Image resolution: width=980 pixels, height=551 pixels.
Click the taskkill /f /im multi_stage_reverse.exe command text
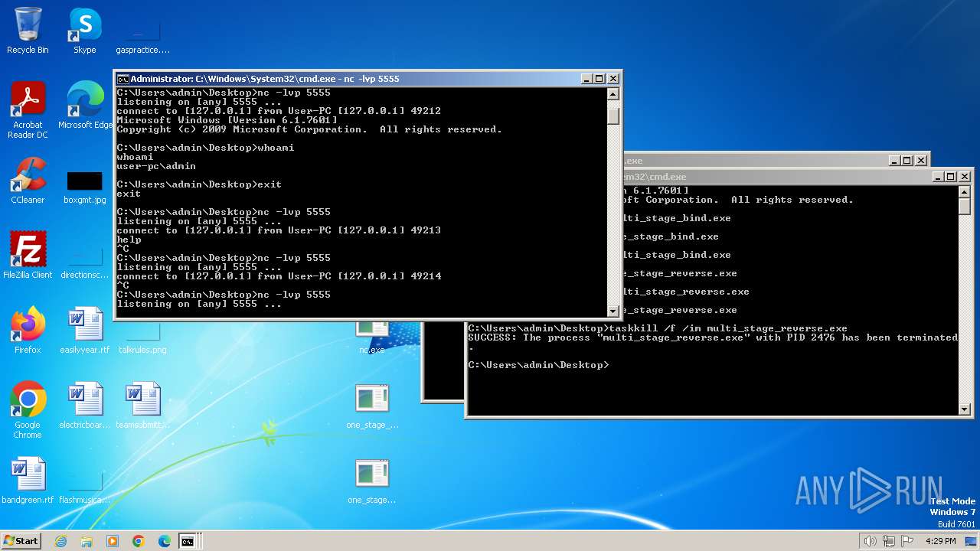click(728, 328)
